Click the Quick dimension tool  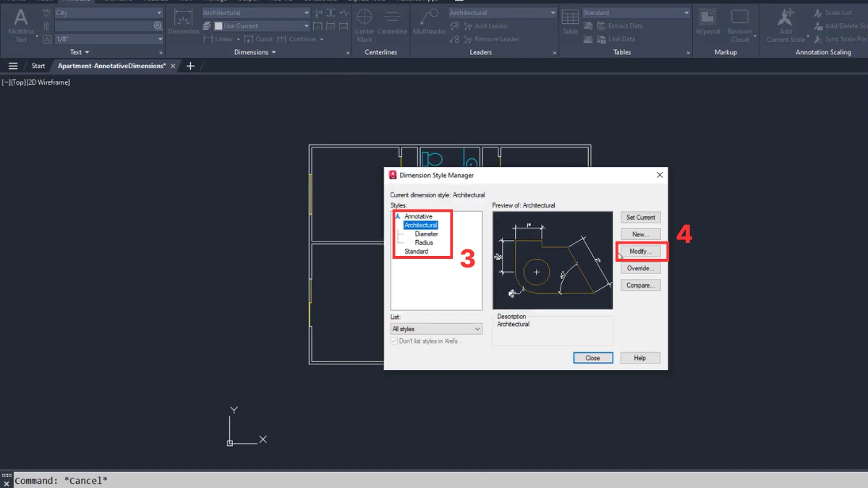pos(260,39)
